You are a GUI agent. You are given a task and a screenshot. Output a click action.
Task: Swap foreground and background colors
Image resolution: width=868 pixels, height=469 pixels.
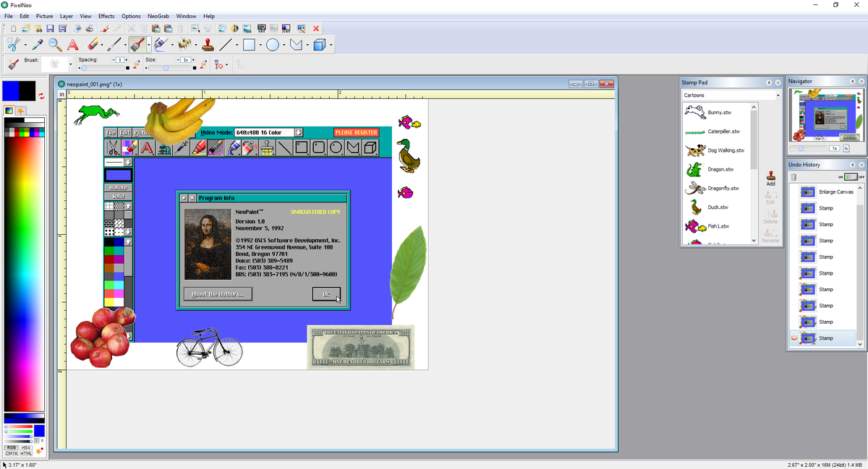41,95
